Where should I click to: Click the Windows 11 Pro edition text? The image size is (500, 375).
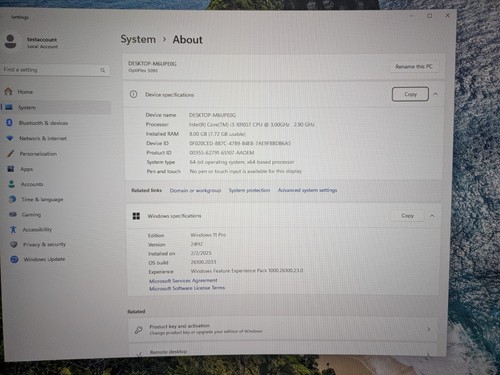coord(208,235)
